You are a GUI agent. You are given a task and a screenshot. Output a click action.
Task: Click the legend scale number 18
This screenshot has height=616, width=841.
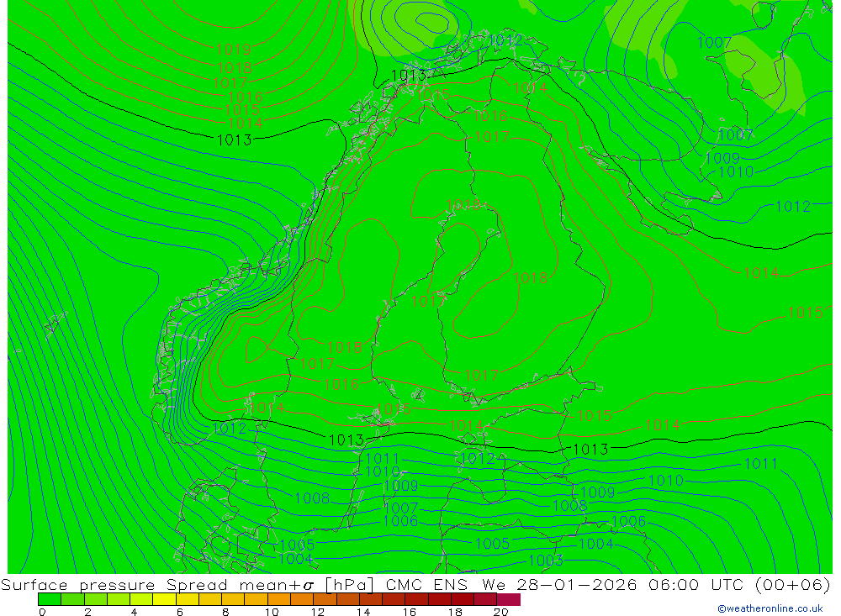pos(455,612)
